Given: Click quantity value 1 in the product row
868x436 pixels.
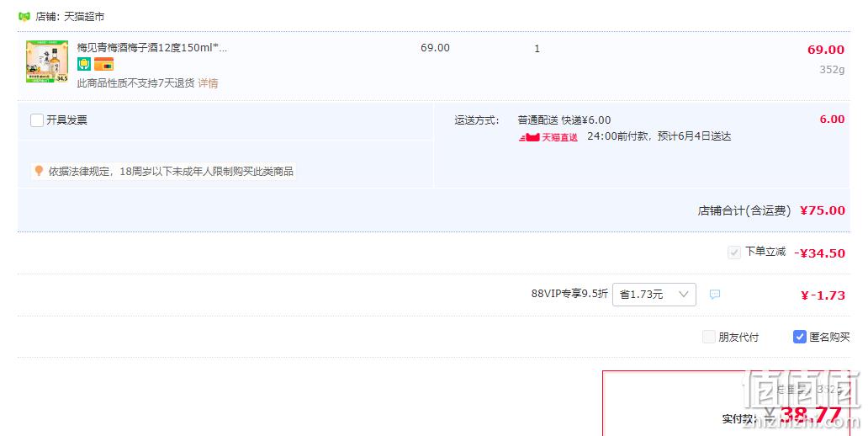Looking at the screenshot, I should coord(537,49).
